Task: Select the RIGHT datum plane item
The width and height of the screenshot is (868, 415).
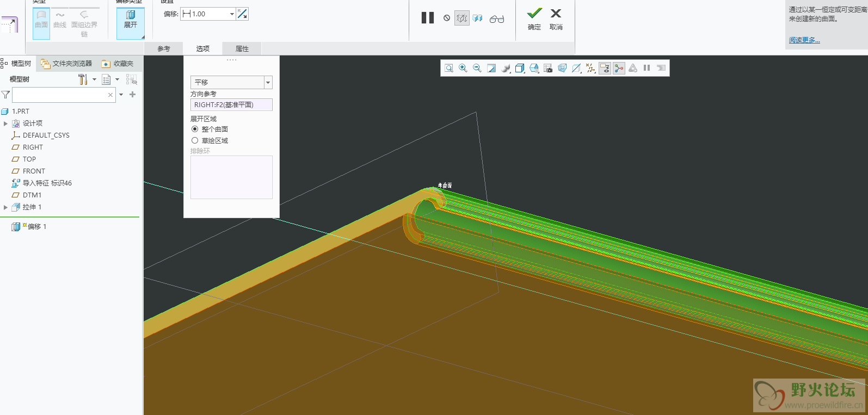Action: [33, 147]
